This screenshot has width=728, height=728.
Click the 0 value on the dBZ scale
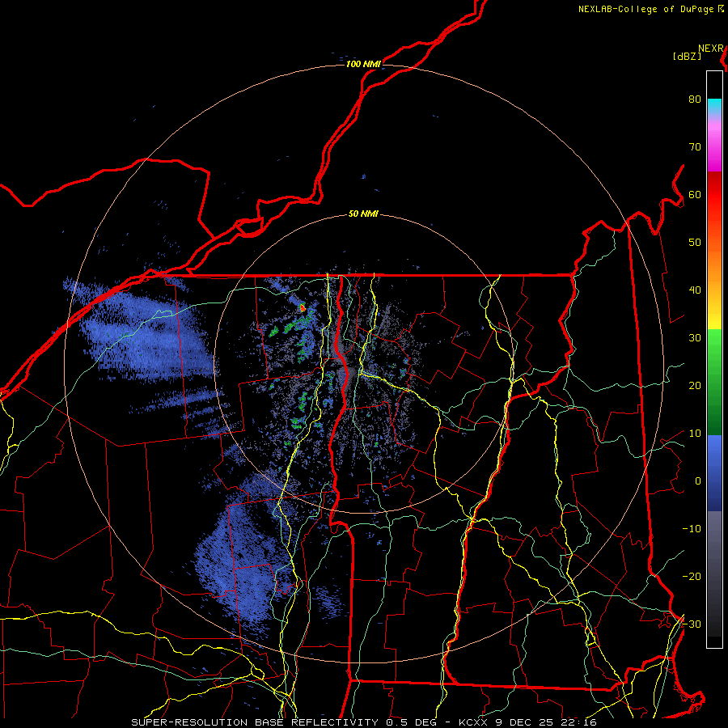698,481
